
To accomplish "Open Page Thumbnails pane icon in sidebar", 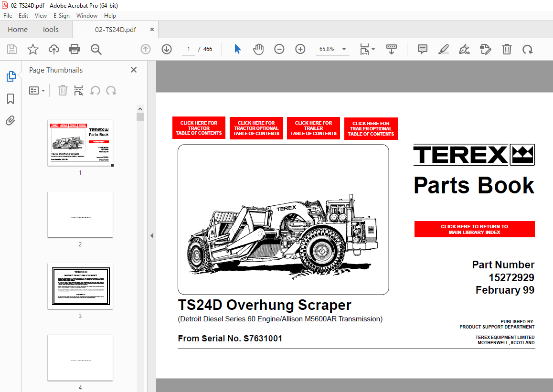I will coord(11,76).
